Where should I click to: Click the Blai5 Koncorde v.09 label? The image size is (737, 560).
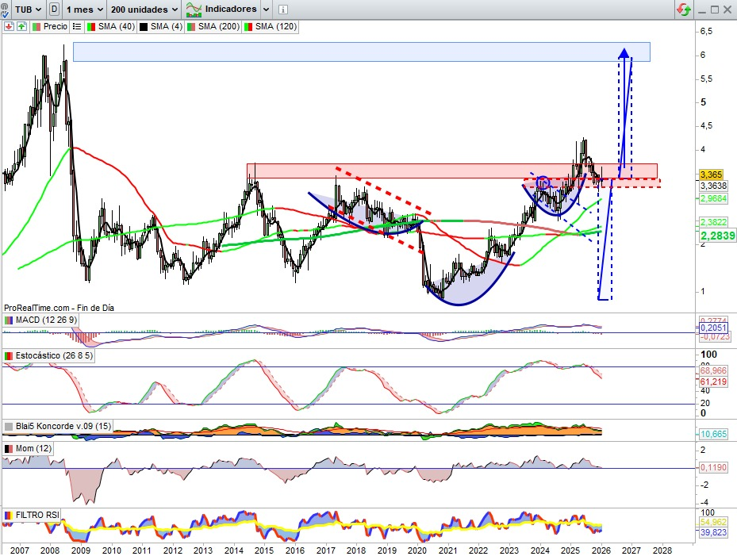point(59,426)
